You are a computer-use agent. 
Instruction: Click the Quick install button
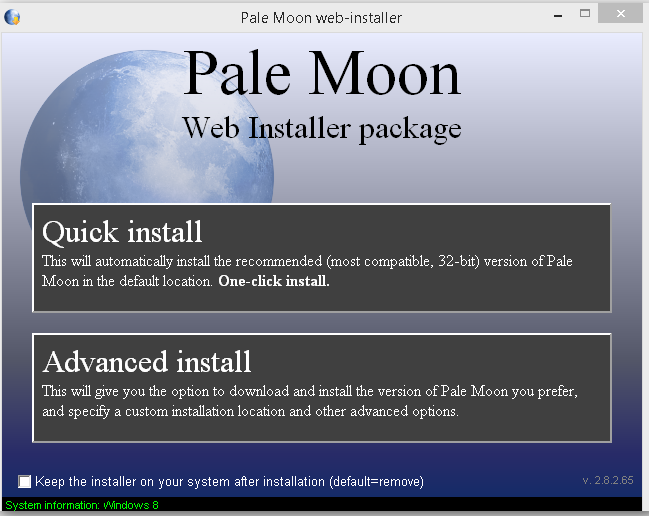(322, 258)
